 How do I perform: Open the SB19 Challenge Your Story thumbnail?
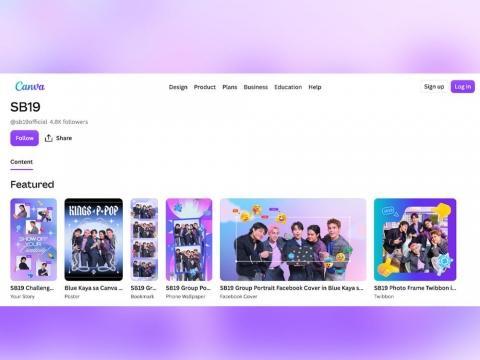point(33,239)
